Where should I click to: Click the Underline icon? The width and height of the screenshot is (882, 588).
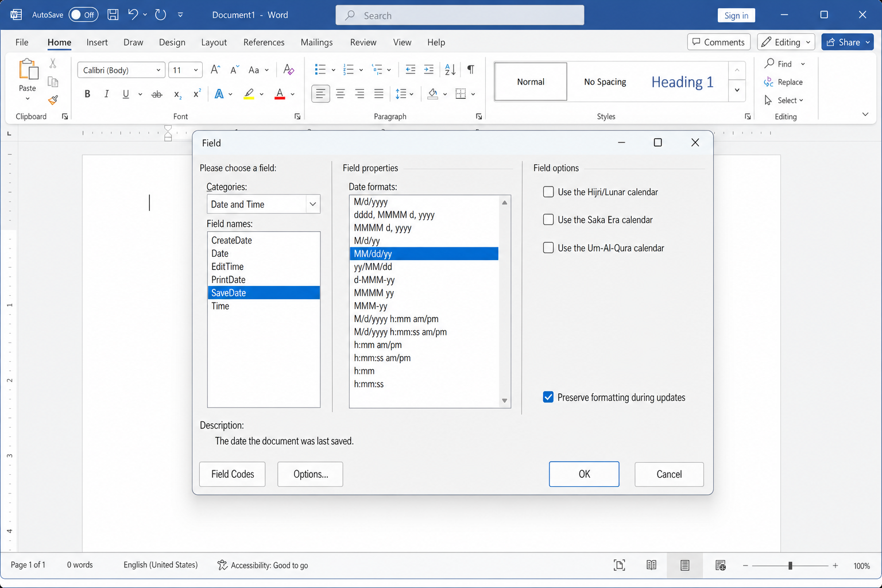[x=126, y=94]
